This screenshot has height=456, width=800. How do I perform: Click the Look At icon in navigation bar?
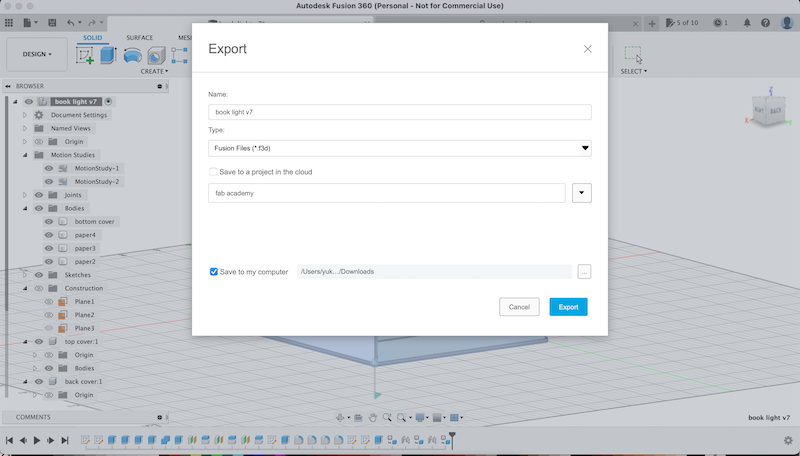(358, 418)
